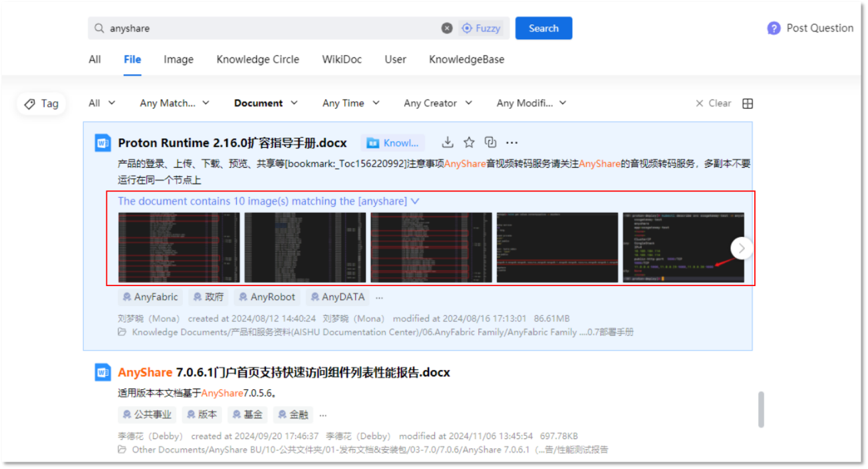
Task: Switch to the Image tab
Action: [178, 59]
